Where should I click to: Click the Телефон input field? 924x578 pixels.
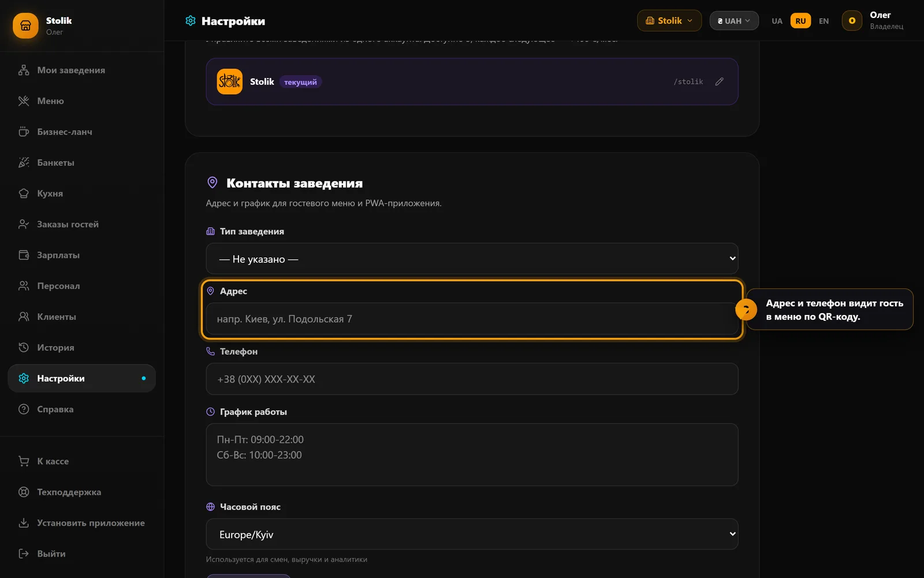[x=472, y=379]
